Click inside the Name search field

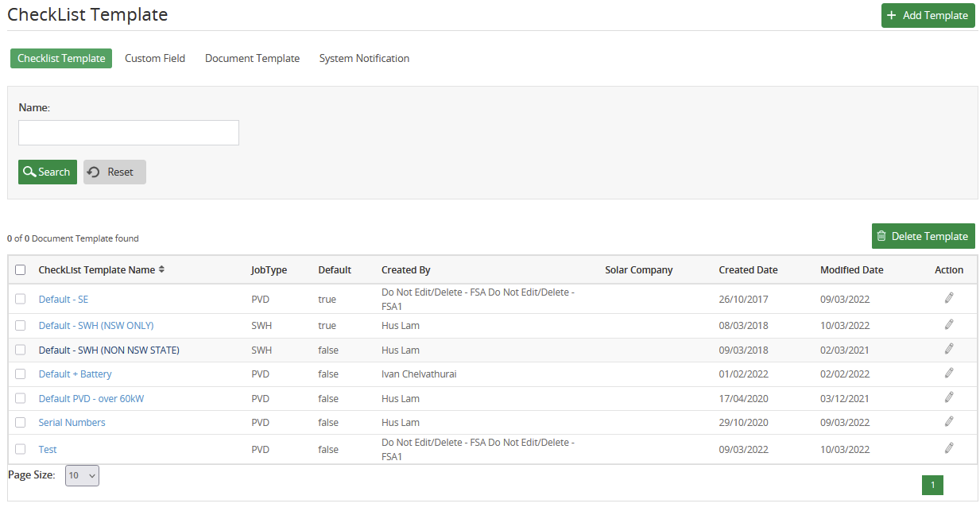tap(128, 132)
